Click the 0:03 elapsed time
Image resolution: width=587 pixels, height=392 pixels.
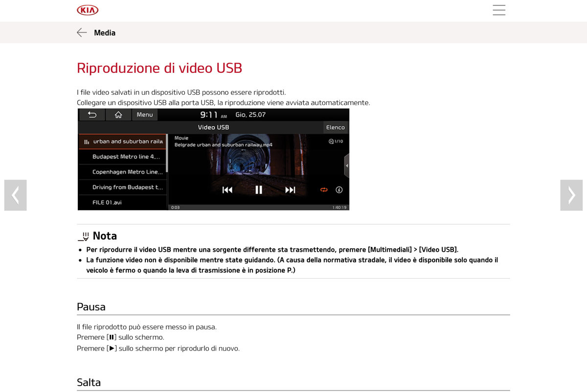(175, 208)
